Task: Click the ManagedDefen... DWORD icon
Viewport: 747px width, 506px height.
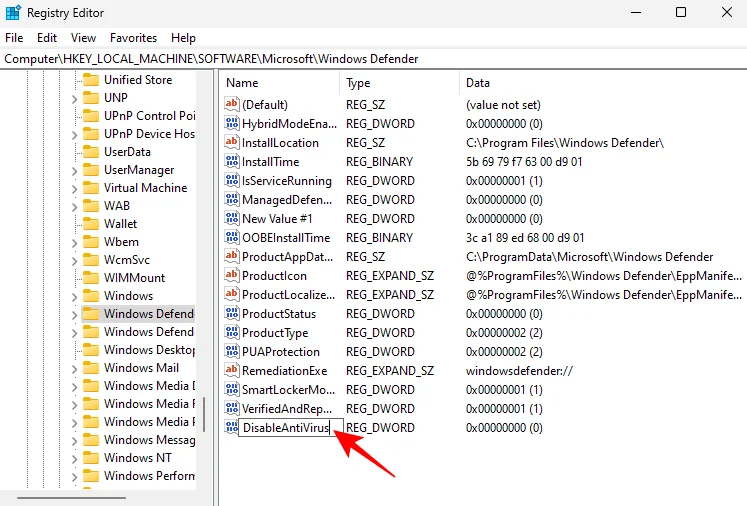Action: (x=232, y=199)
